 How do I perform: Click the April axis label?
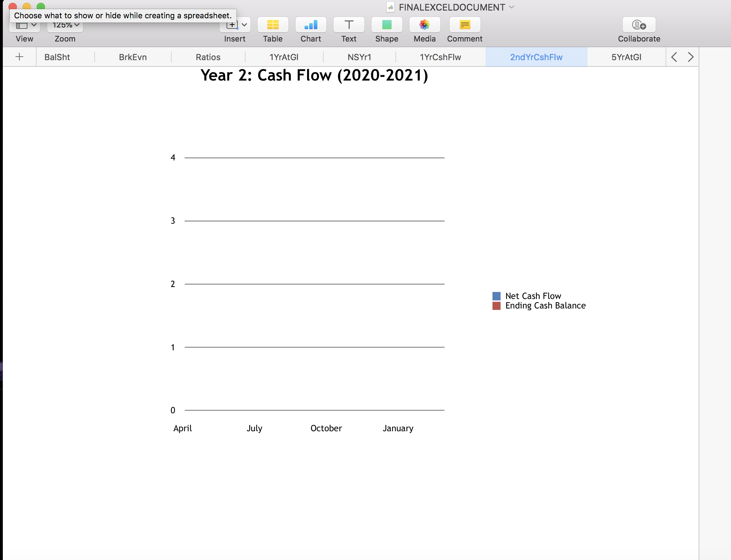tap(183, 428)
